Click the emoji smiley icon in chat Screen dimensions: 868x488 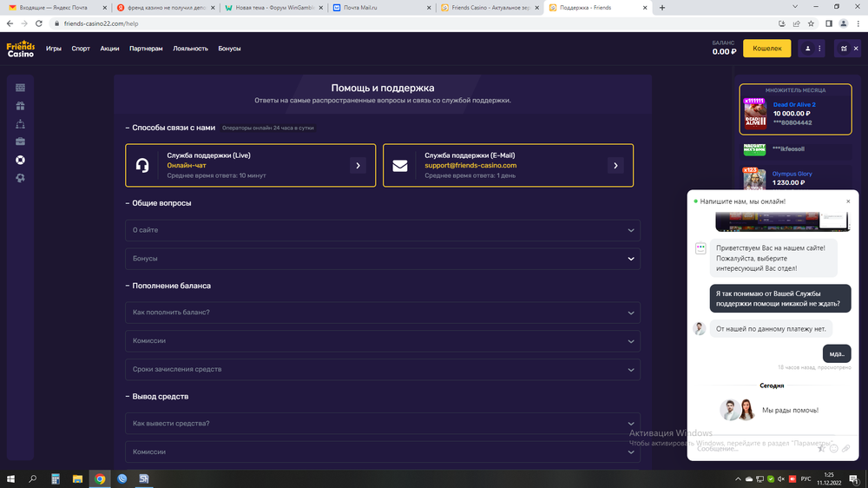[x=833, y=448]
